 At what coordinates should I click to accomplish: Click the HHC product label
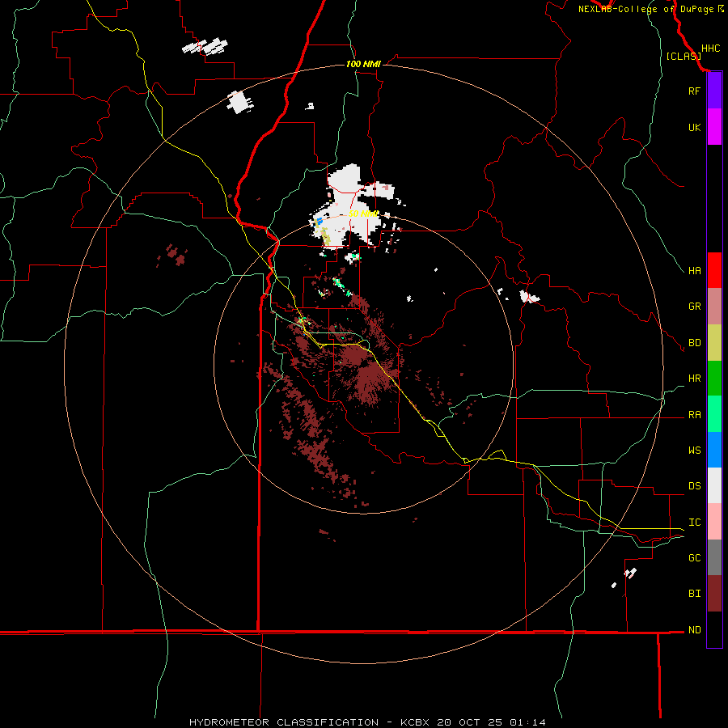710,49
